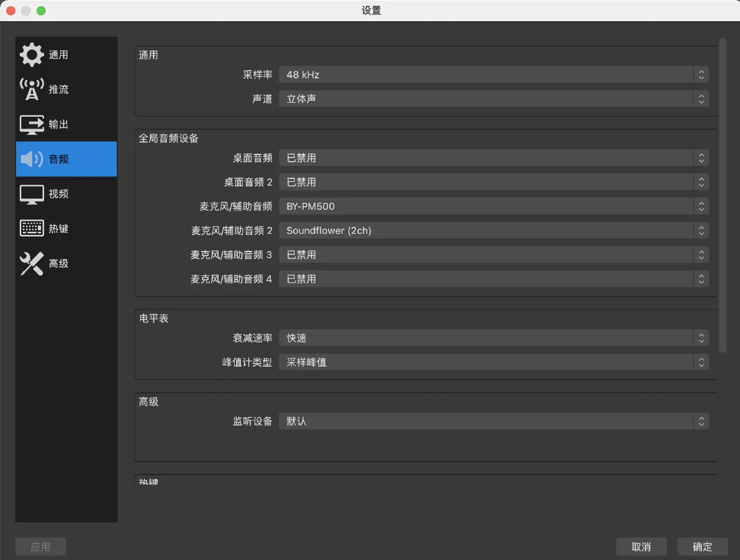740x560 pixels.
Task: Open the 麦克风/辅助音频 4 dropdown
Action: [x=494, y=279]
